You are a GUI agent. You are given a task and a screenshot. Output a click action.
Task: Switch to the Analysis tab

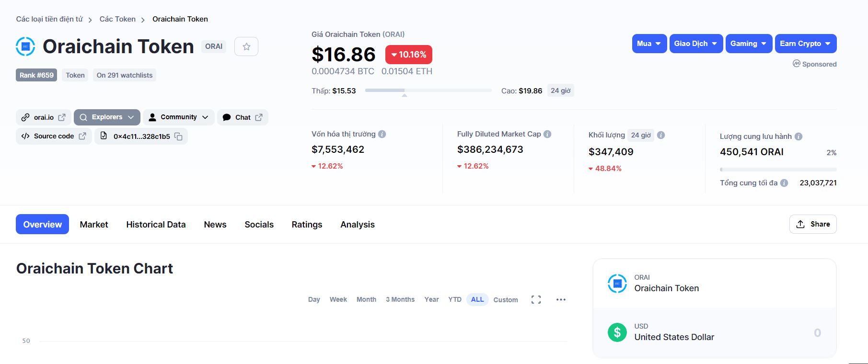(x=358, y=224)
